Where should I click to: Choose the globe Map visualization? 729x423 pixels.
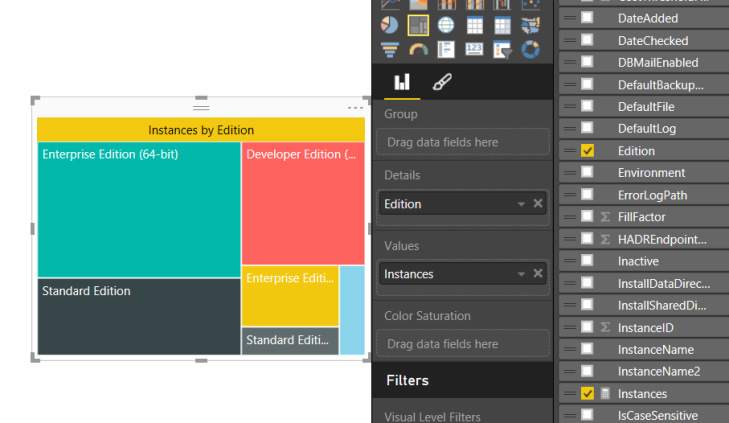click(x=446, y=25)
